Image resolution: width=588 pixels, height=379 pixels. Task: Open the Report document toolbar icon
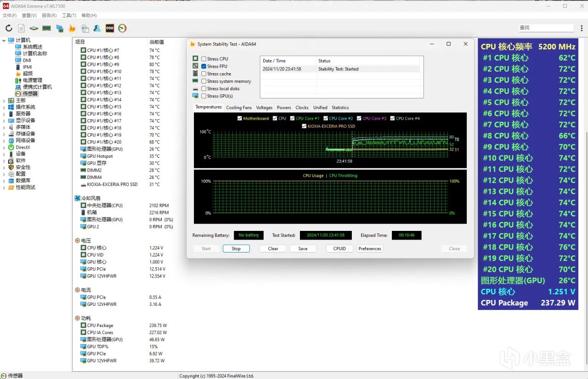pyautogui.click(x=21, y=28)
